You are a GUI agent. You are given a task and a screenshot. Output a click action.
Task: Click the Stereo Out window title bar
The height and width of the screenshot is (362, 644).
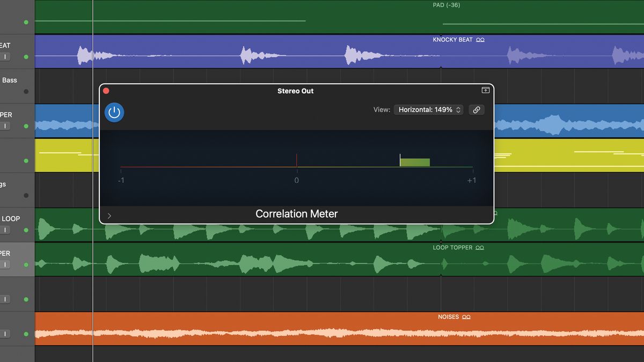pyautogui.click(x=296, y=91)
